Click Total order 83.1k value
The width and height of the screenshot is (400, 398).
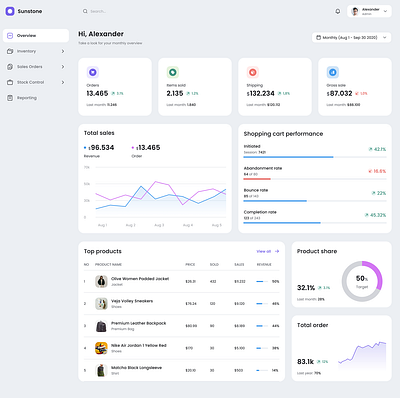pos(305,362)
